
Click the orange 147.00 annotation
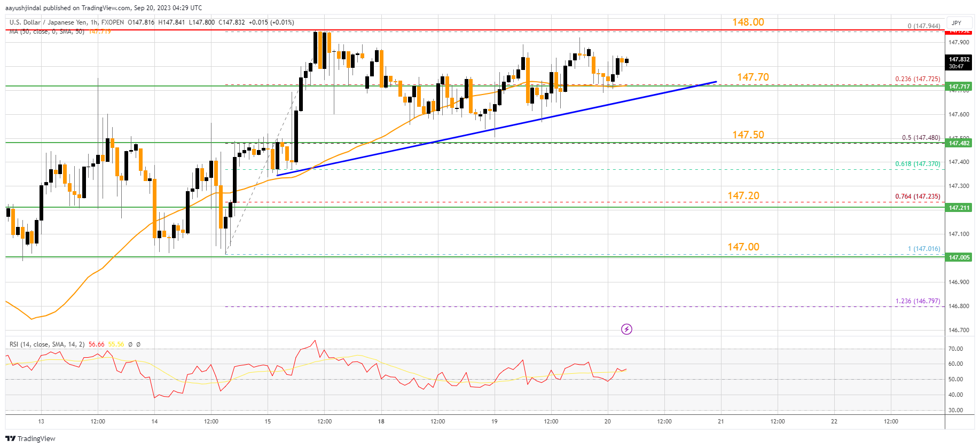click(743, 247)
